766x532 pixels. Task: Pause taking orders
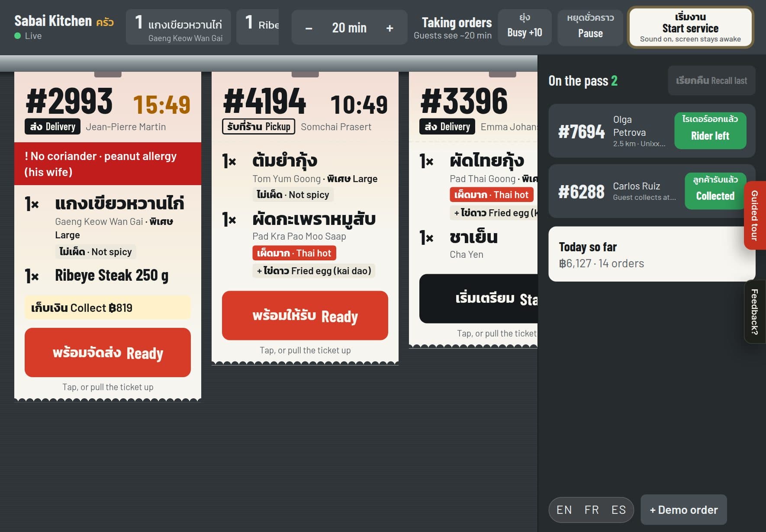pos(590,27)
